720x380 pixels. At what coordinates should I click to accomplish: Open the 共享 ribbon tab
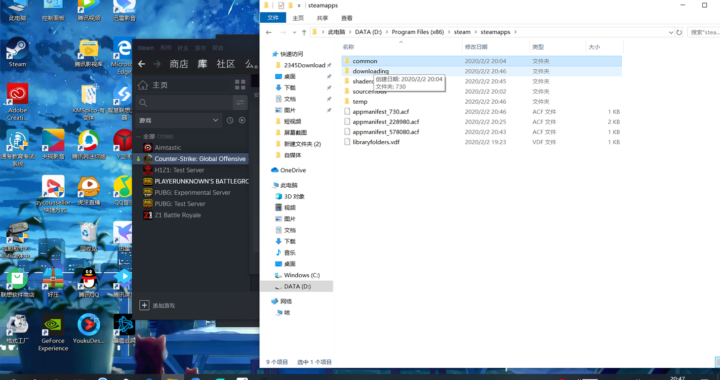[322, 18]
